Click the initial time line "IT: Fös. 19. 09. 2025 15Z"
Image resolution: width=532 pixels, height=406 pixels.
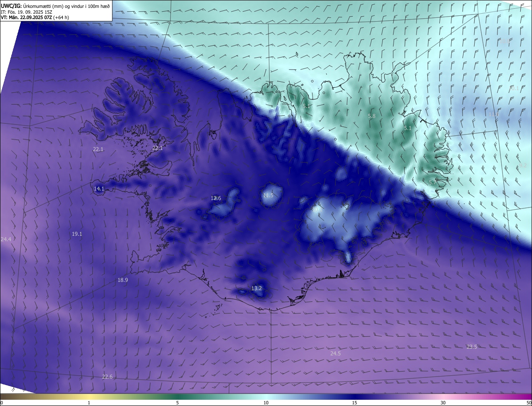(27, 12)
